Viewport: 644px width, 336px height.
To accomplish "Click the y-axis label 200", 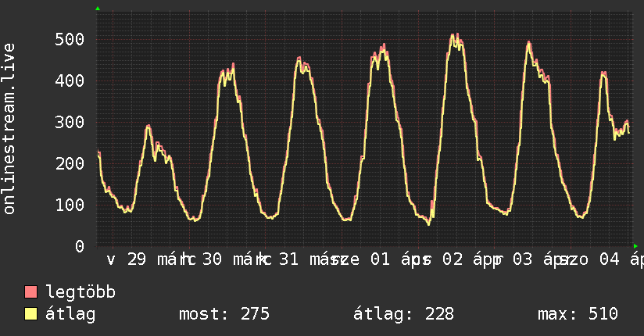I will coord(70,163).
